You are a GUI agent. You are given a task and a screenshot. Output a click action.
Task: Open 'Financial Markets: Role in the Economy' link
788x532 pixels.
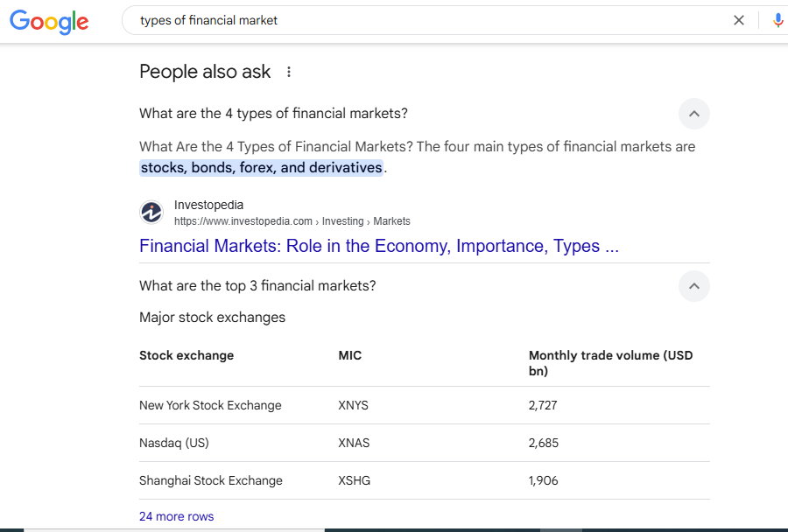[379, 246]
